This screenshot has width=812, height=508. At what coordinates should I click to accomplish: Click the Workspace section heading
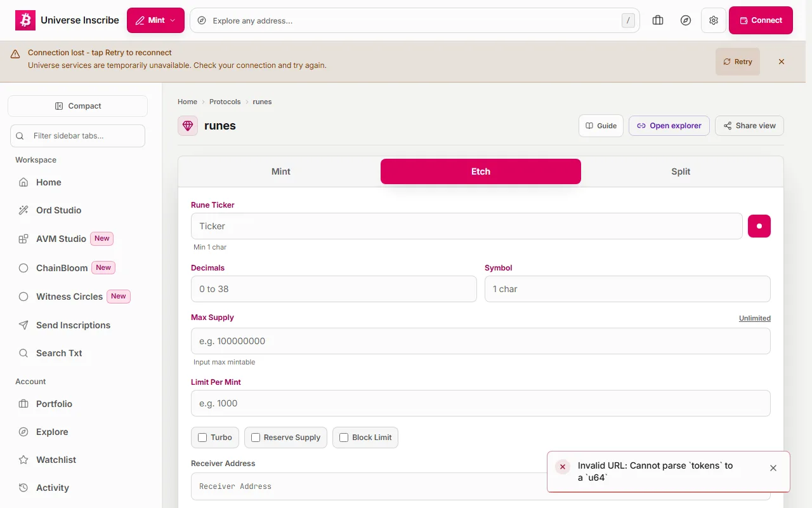tap(36, 160)
